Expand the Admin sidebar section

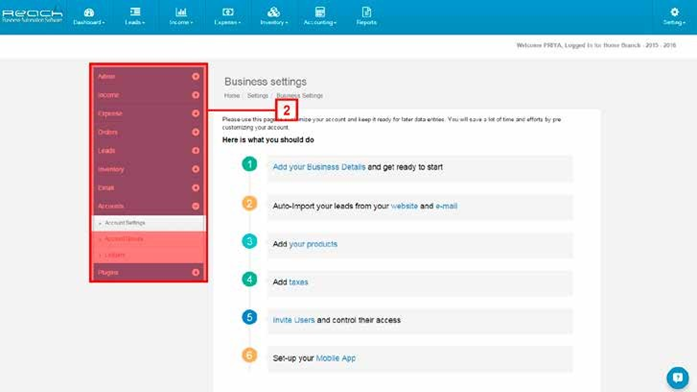point(196,76)
